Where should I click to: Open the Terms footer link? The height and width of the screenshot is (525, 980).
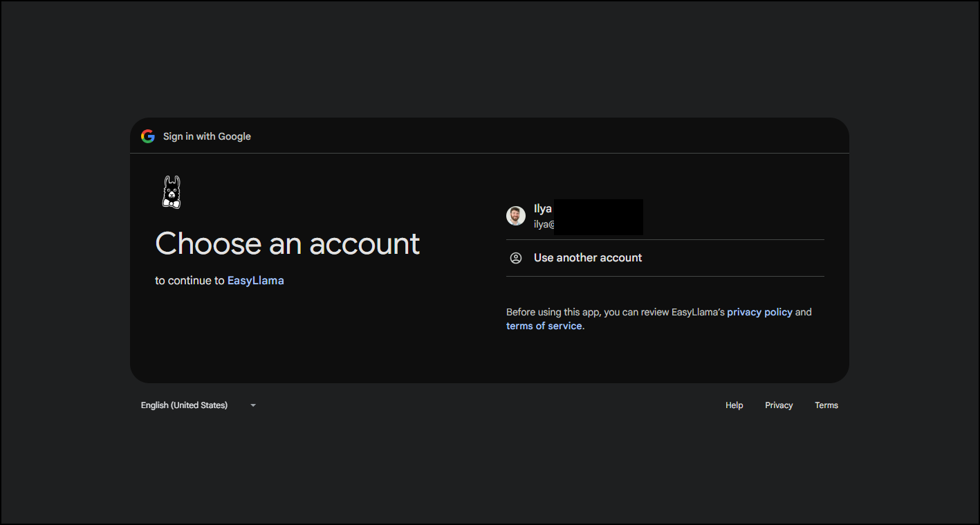[826, 405]
